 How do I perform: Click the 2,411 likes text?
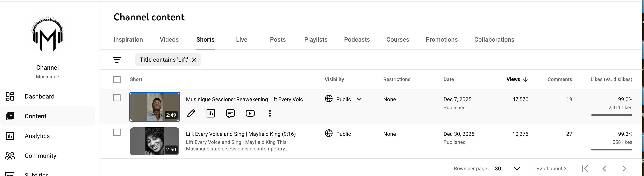pos(620,107)
